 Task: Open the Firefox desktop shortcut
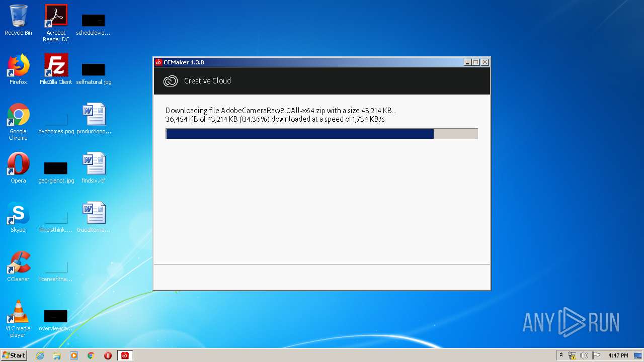18,69
